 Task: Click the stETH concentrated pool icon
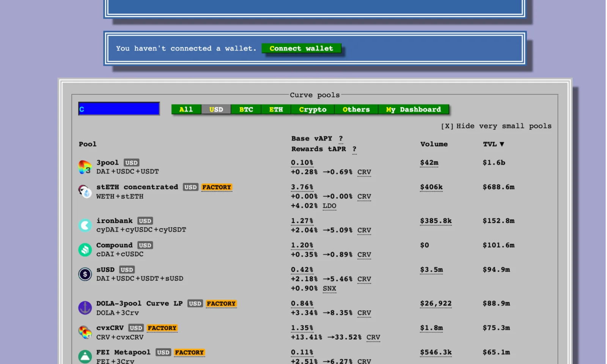point(85,191)
